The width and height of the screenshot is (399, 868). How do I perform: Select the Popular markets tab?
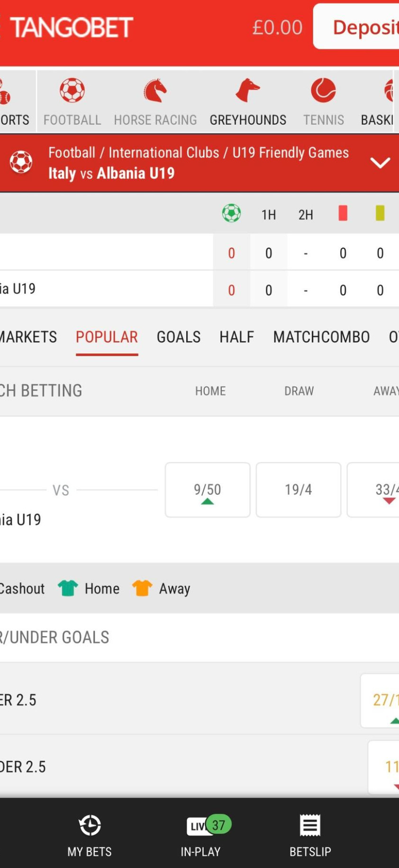click(107, 337)
